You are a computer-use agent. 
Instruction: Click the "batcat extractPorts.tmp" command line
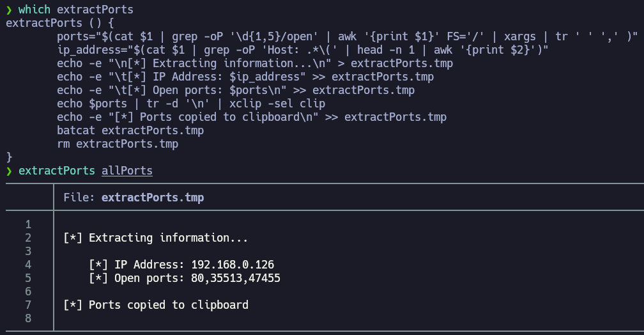click(x=130, y=130)
